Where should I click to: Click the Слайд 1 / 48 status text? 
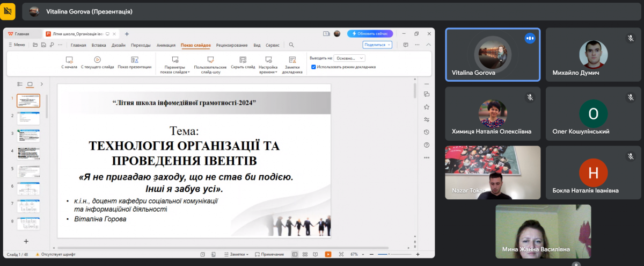(x=17, y=254)
